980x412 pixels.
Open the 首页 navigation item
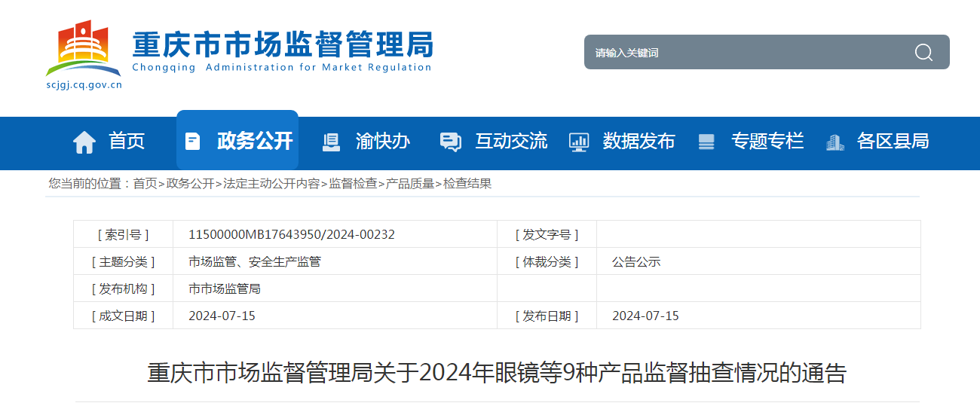click(127, 141)
